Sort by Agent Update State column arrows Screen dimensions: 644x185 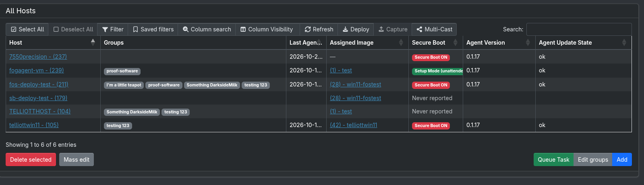pyautogui.click(x=624, y=42)
